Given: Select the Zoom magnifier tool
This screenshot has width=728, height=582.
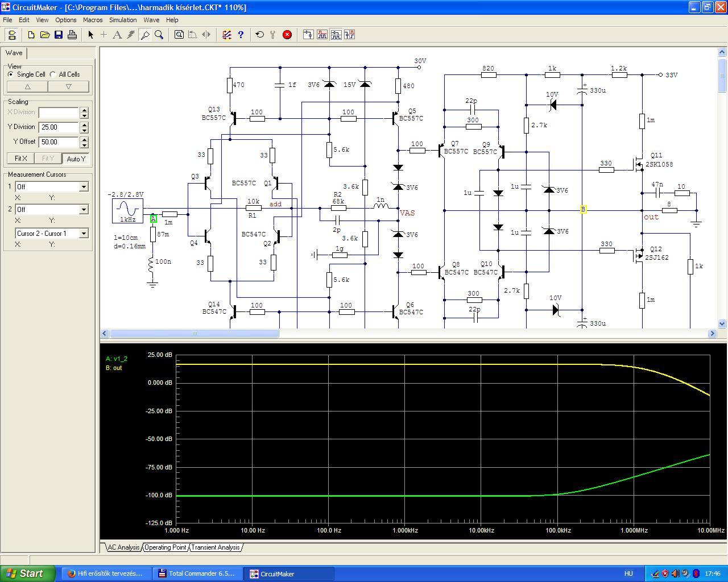Looking at the screenshot, I should (159, 35).
